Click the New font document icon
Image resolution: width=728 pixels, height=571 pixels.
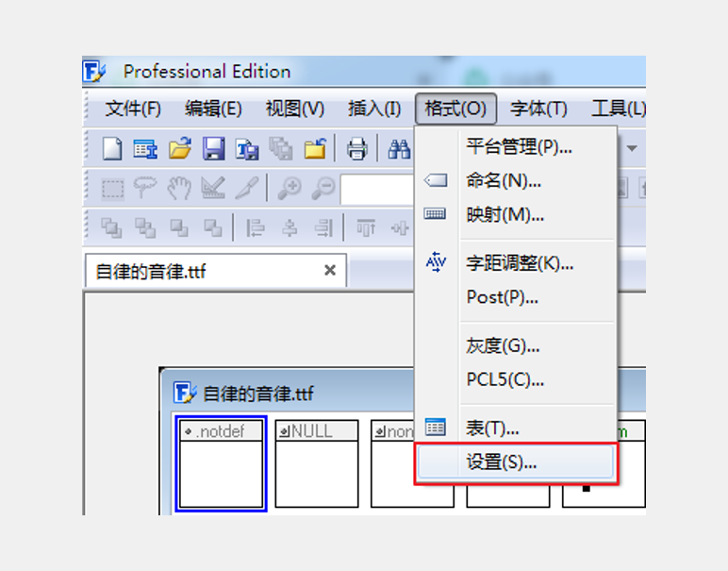point(112,149)
